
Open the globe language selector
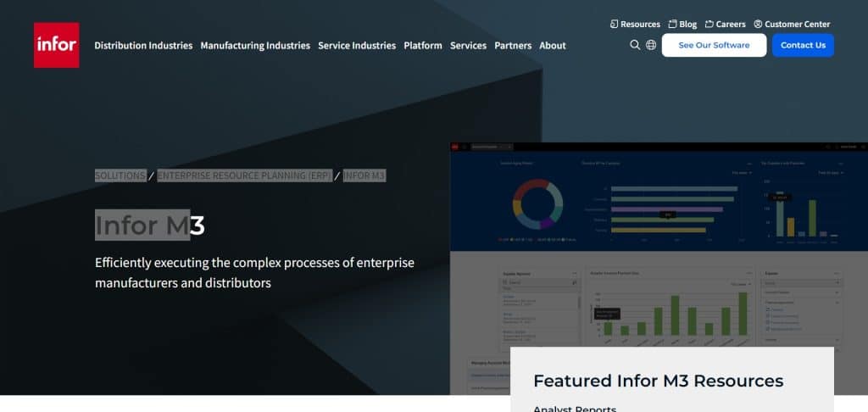click(651, 45)
